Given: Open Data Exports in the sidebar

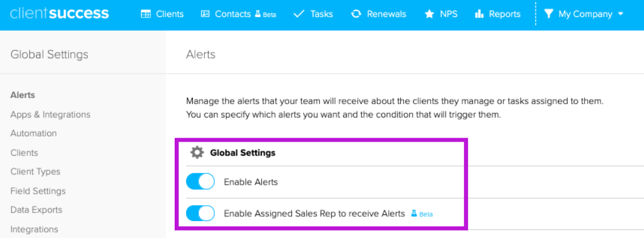Looking at the screenshot, I should [x=36, y=210].
